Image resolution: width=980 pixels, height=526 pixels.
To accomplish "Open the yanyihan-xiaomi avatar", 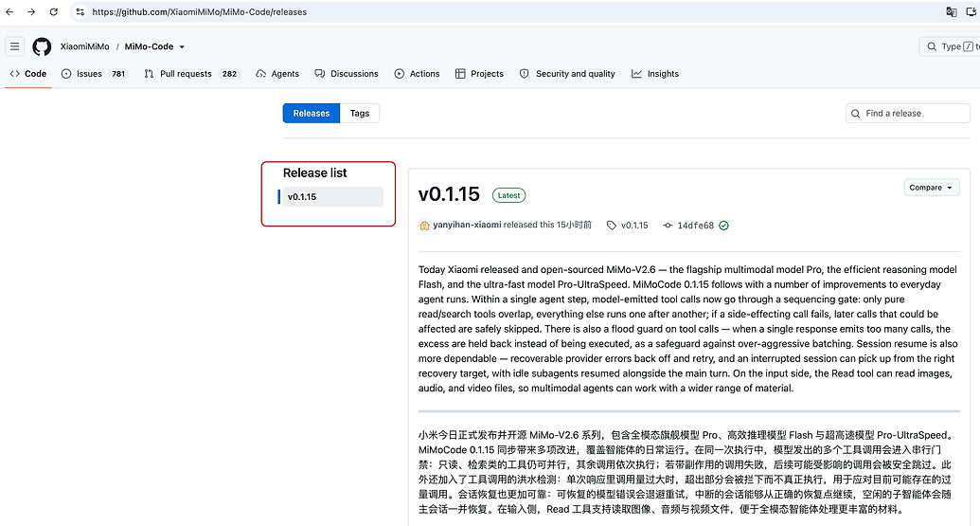I will click(x=424, y=226).
